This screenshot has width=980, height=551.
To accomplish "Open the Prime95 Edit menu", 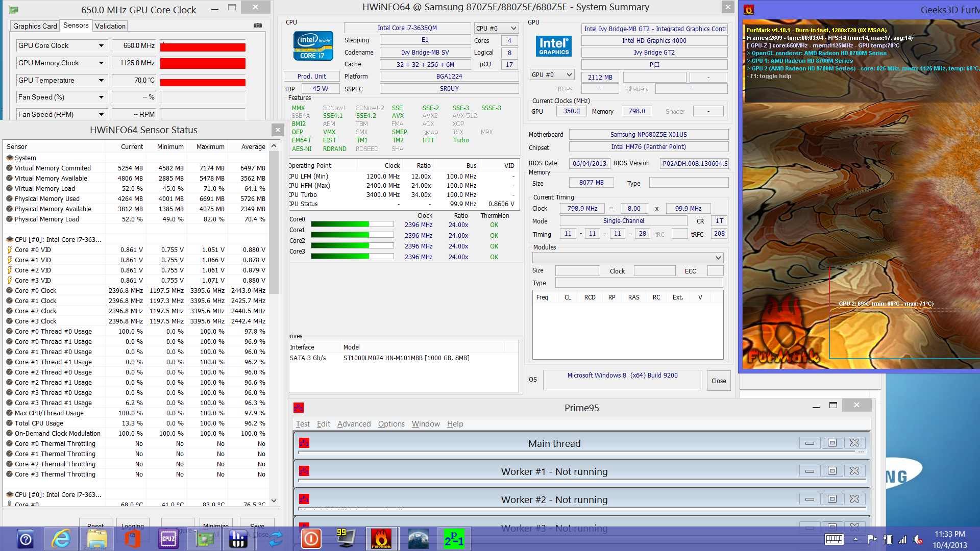I will click(324, 423).
